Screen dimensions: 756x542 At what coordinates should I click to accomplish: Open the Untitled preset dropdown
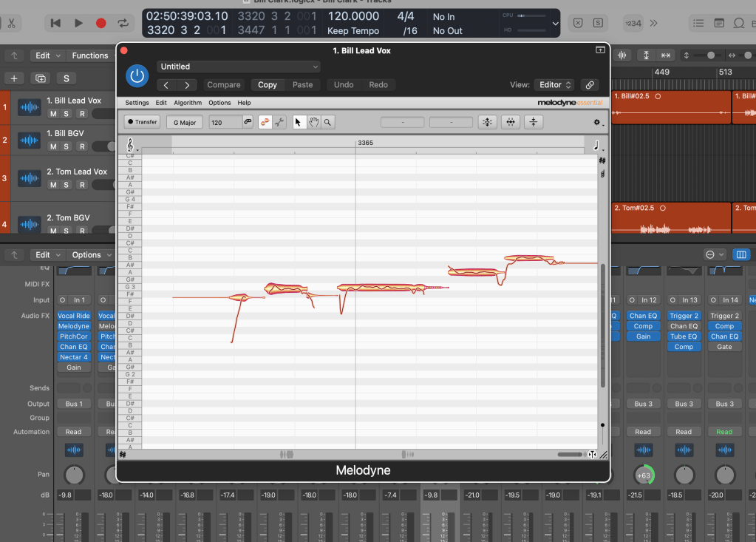coord(238,67)
